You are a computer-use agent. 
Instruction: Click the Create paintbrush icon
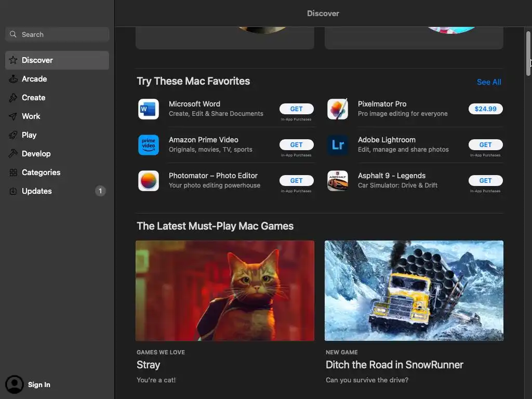point(13,98)
